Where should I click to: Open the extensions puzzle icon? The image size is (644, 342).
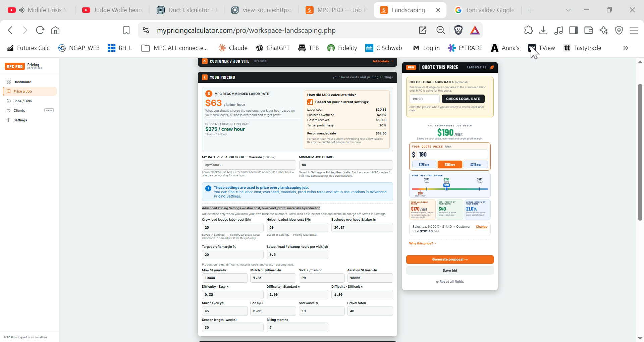(528, 30)
